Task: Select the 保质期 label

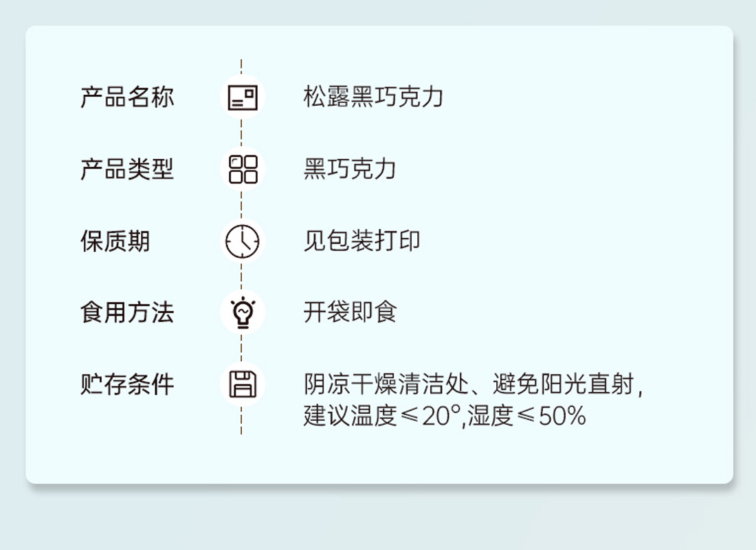Action: click(x=115, y=241)
